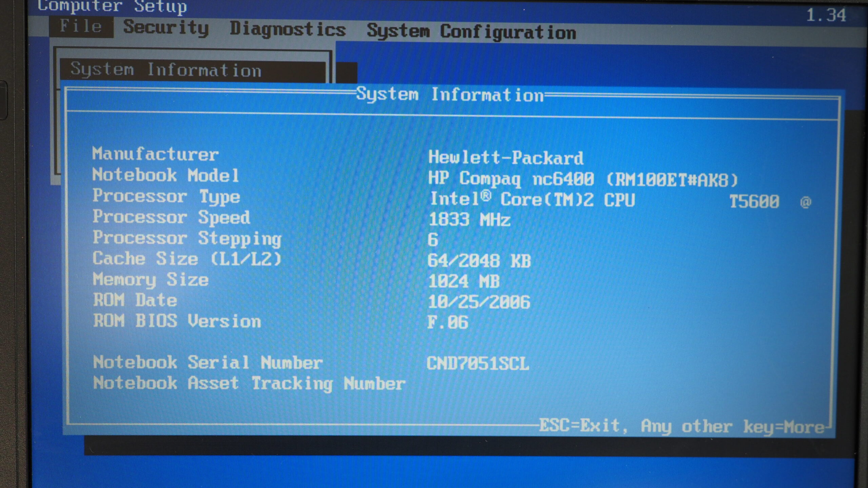Select System Information in File dropdown
Image resolution: width=868 pixels, height=488 pixels.
[166, 70]
